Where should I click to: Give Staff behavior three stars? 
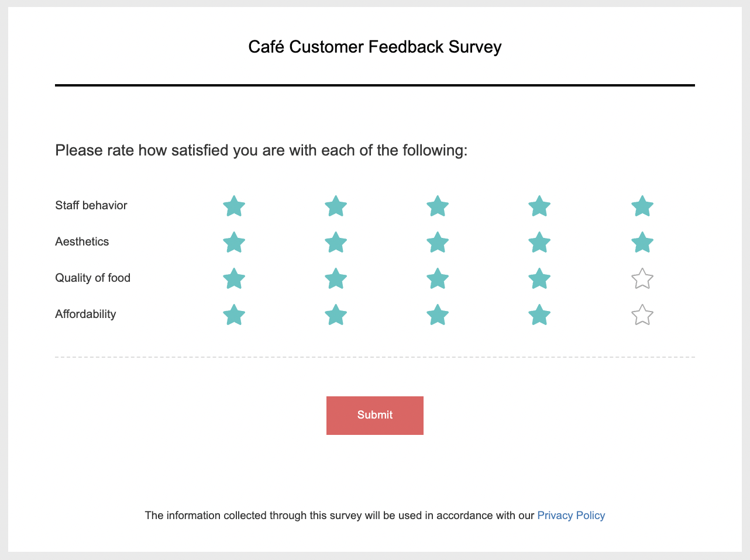438,206
